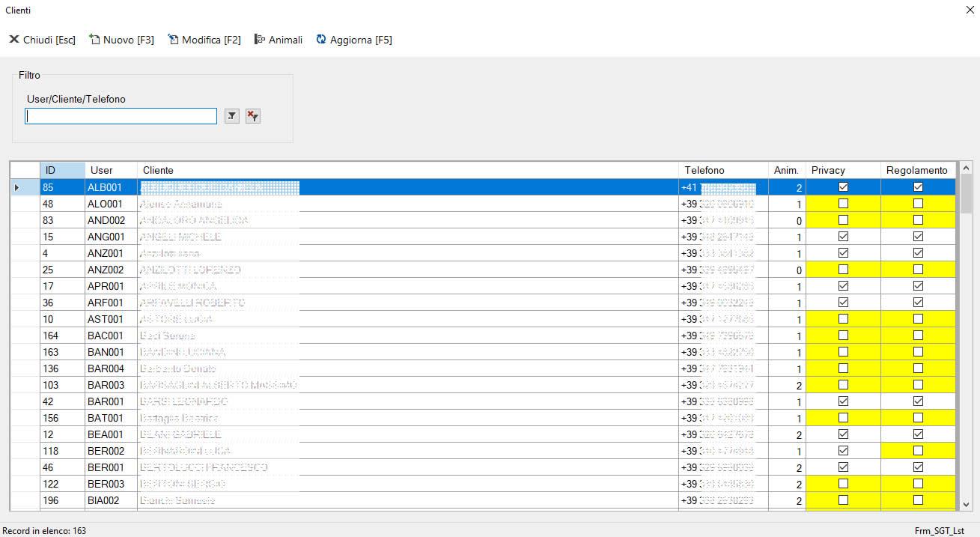Toggle Privacy checkbox for ALO001
Image resolution: width=980 pixels, height=537 pixels.
(x=843, y=204)
